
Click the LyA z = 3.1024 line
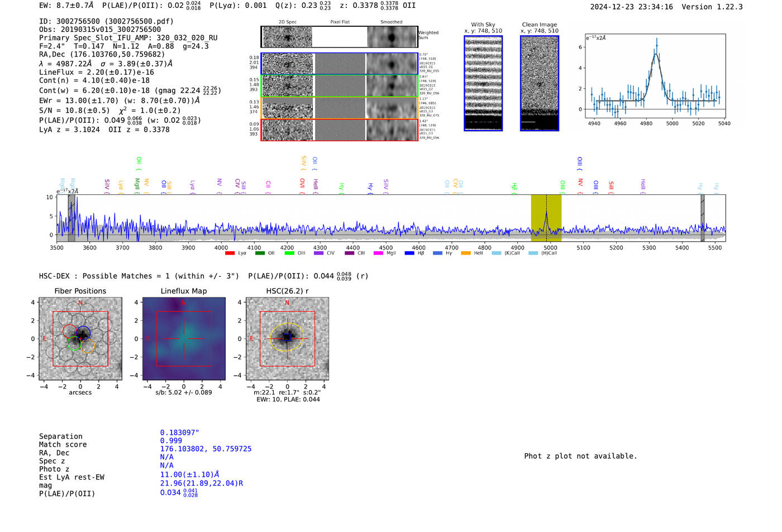(x=104, y=130)
